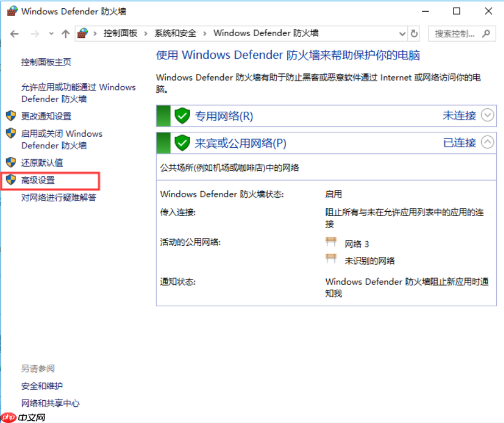Click the 未识别的网络 bench icon
The image size is (504, 423).
[331, 258]
